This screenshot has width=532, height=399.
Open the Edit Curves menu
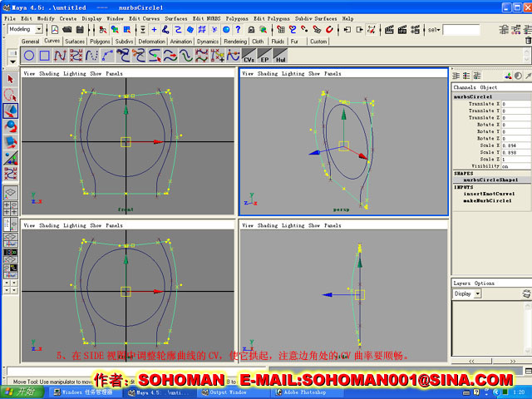pos(144,18)
